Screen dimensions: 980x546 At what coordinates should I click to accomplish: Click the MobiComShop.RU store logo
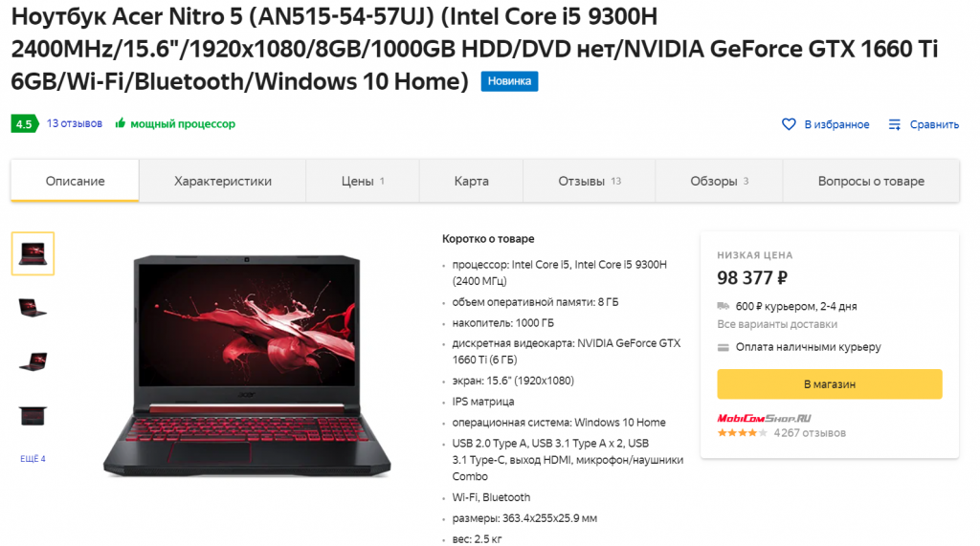click(x=764, y=418)
